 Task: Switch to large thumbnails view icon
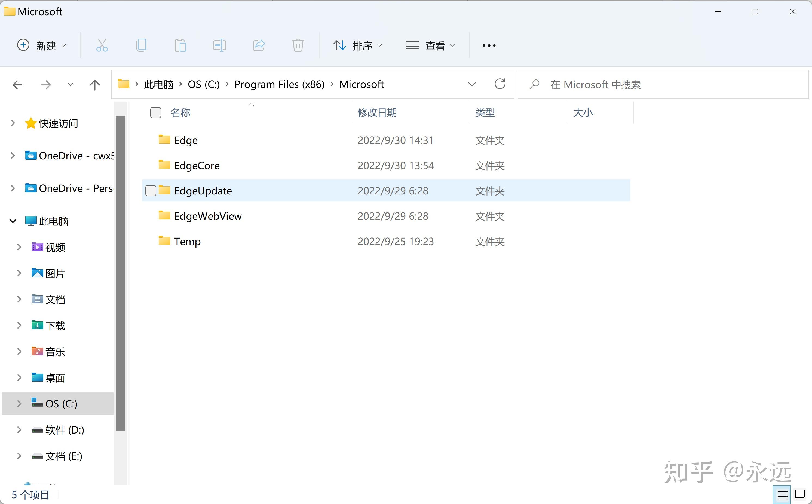(x=800, y=494)
